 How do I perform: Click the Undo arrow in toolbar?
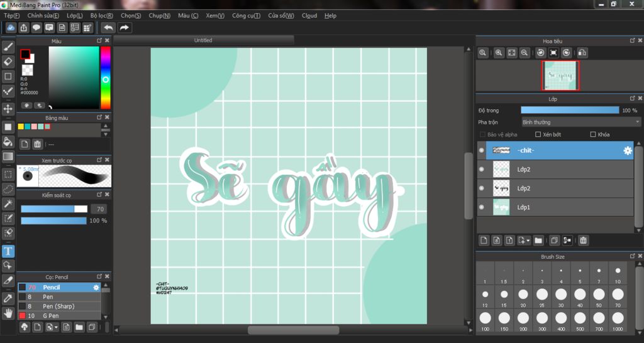click(x=108, y=28)
